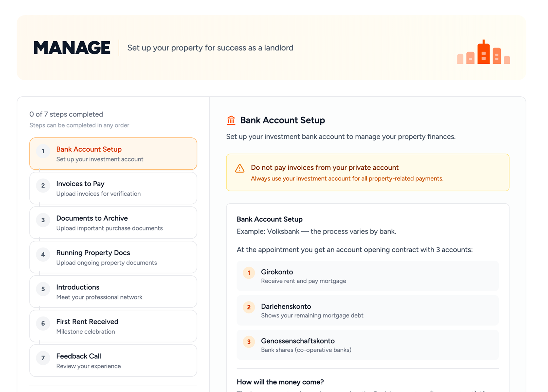Screen dimensions: 548x392
Task: Click 'Example: Volksbank' description line
Action: (x=316, y=231)
